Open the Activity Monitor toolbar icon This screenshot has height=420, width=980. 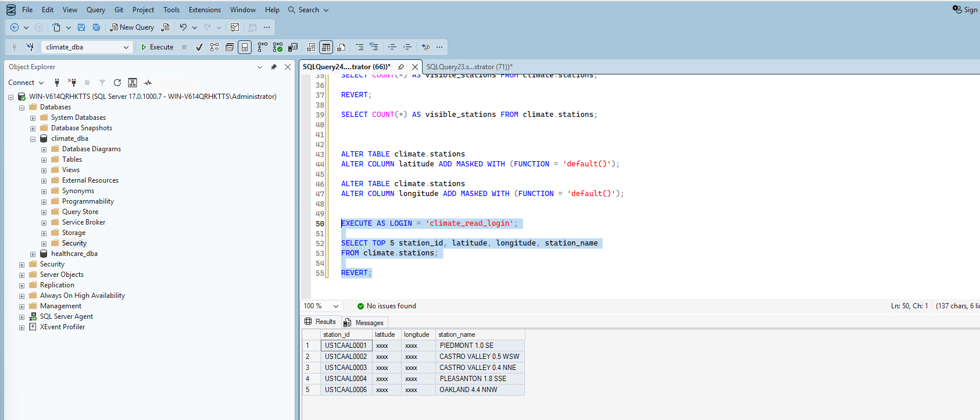[x=235, y=27]
